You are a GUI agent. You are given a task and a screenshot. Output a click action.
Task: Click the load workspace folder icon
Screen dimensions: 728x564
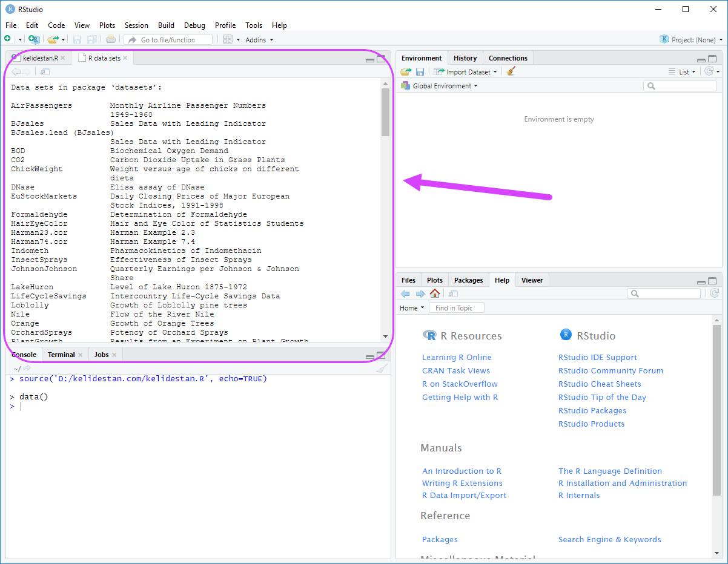406,71
